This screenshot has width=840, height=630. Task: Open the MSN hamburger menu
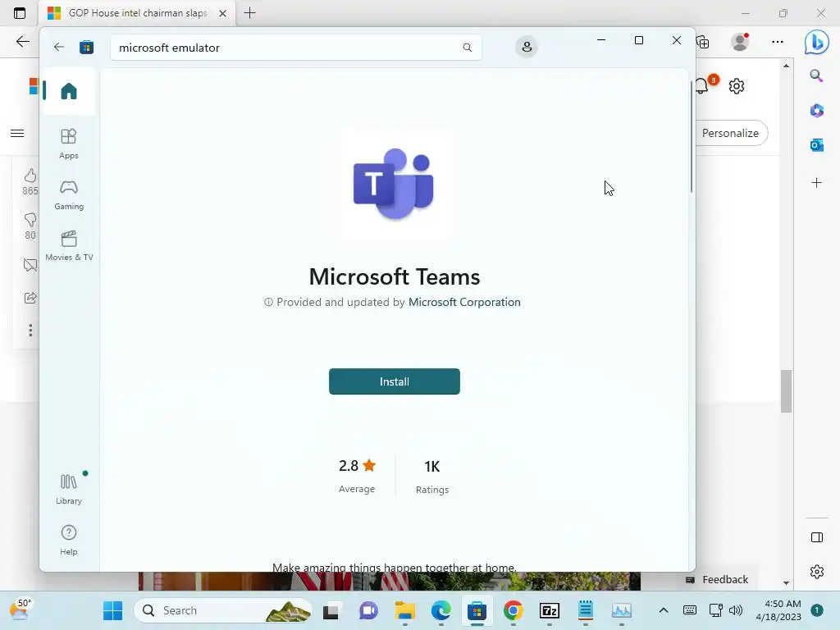[17, 134]
